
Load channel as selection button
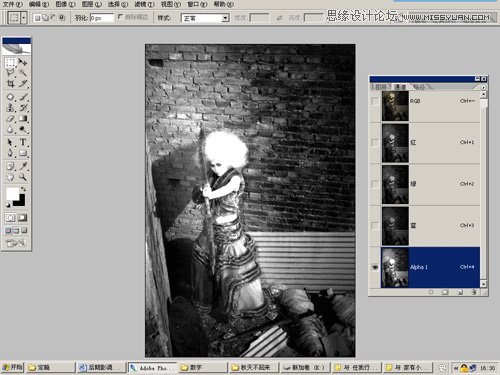point(431,292)
